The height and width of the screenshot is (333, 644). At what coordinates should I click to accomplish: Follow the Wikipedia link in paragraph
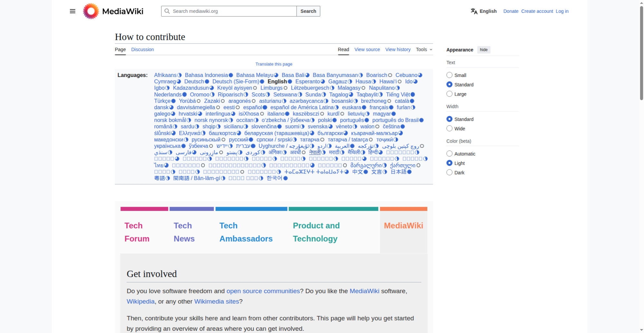(141, 301)
